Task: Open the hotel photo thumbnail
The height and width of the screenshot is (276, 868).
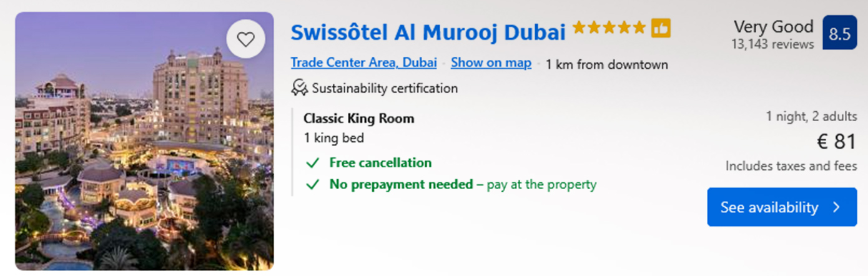Action: coord(144,141)
